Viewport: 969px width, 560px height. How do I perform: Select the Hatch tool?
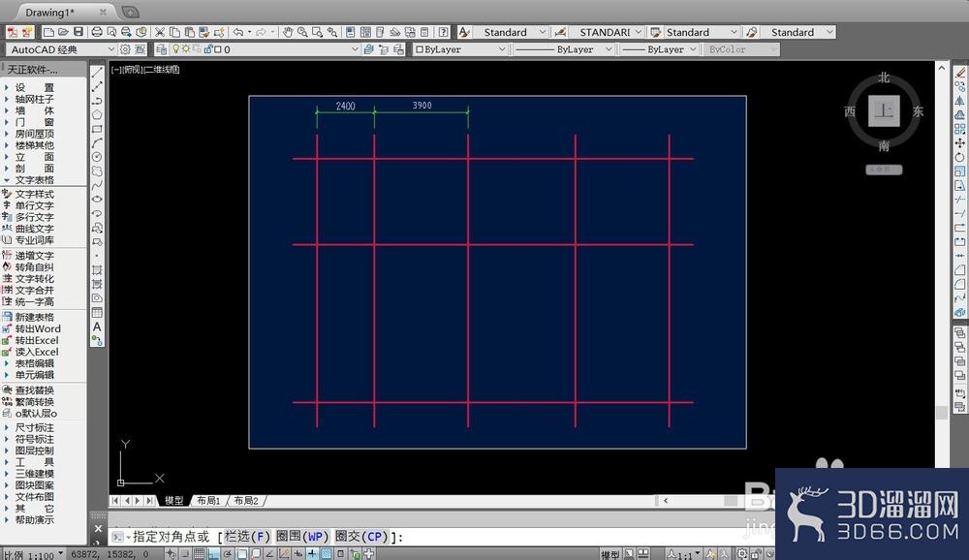tap(97, 270)
